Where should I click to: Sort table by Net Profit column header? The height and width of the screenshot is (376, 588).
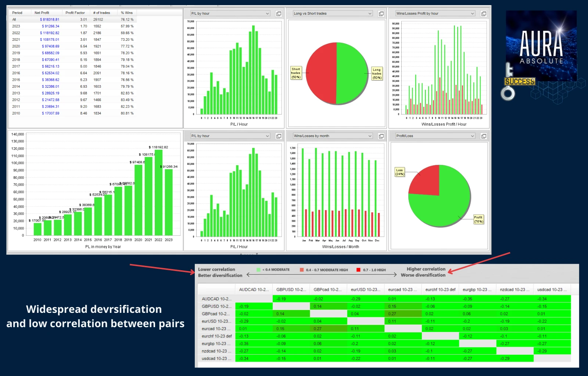(x=42, y=13)
